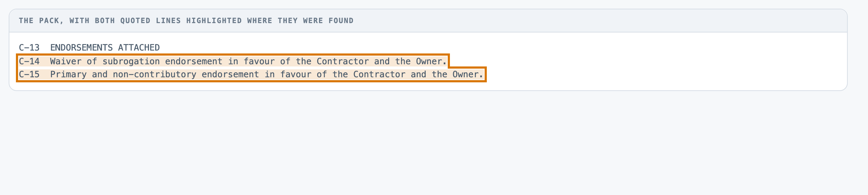Click the word 'non-contributory' in C-15

click(x=155, y=74)
